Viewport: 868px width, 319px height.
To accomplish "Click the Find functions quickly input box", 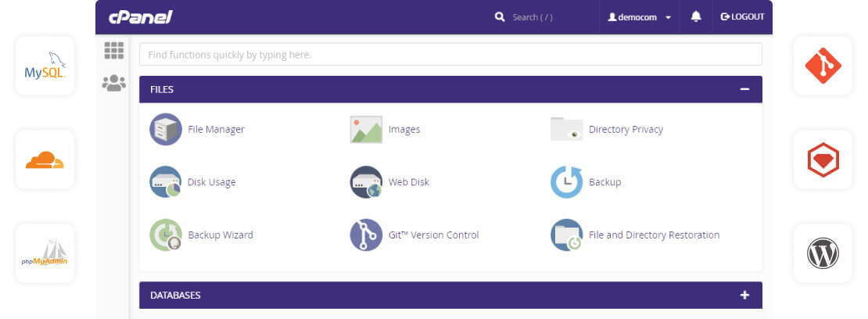I will (450, 55).
